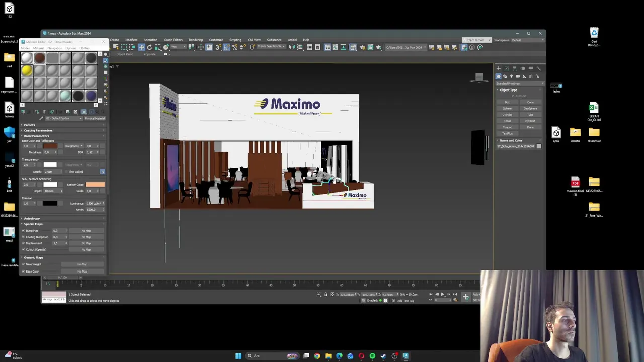Image resolution: width=644 pixels, height=362 pixels.
Task: Click the Cylinder primitive button
Action: (507, 115)
